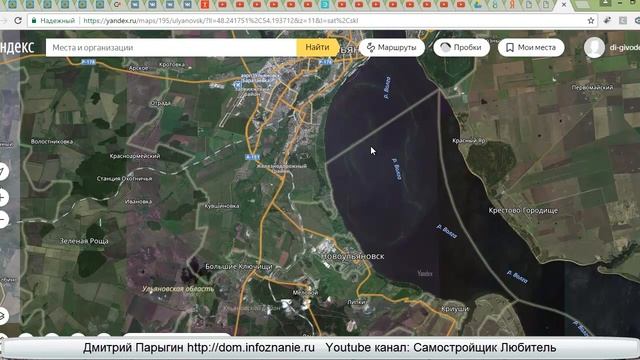This screenshot has width=640, height=360.
Task: Click the Крестово Городище label
Action: [523, 211]
